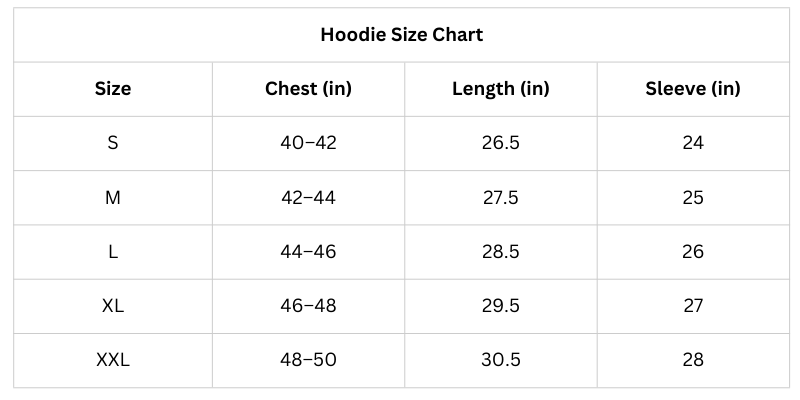Click the L size cell
This screenshot has height=400, width=800.
tap(113, 251)
